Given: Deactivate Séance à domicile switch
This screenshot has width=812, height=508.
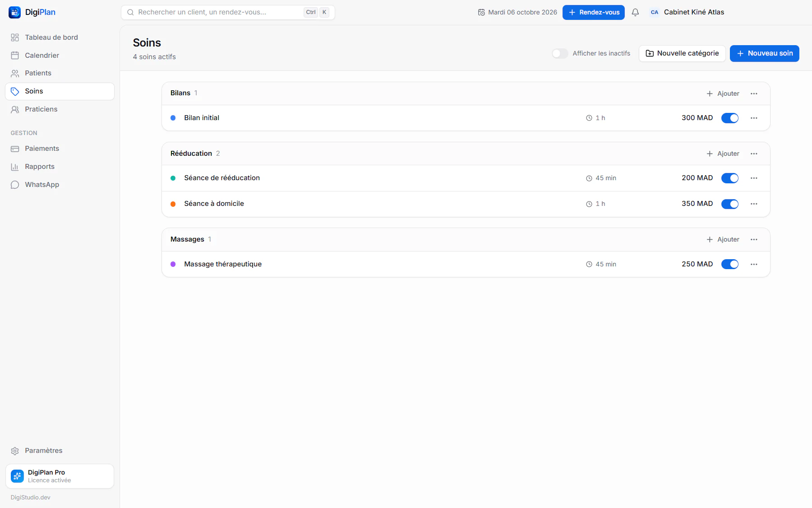Looking at the screenshot, I should [x=730, y=204].
